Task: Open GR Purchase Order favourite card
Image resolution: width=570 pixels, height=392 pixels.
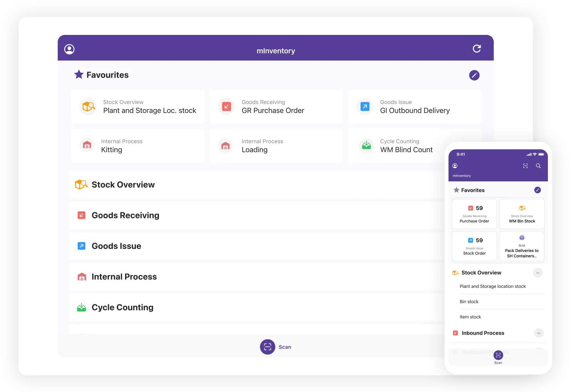Action: 276,107
